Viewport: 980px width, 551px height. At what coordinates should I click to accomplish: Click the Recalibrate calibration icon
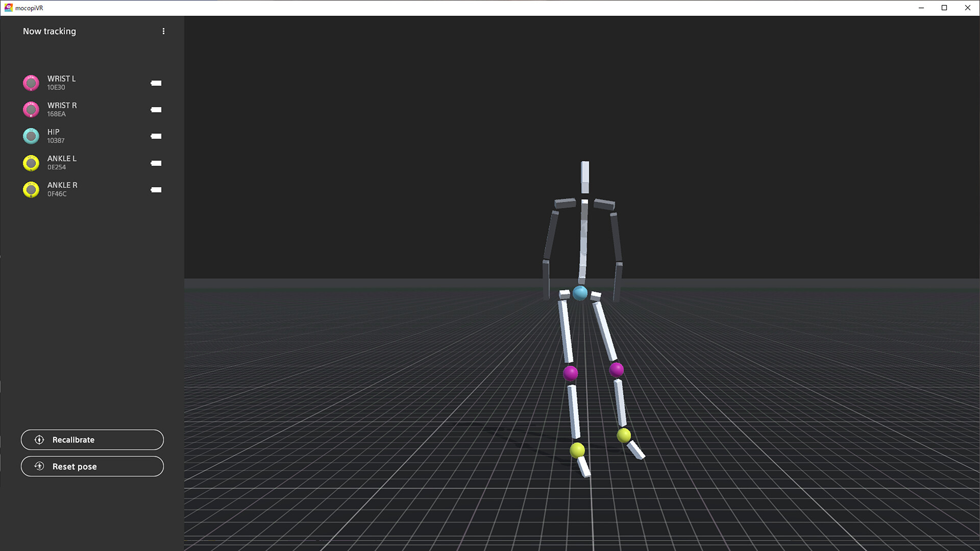(x=39, y=439)
